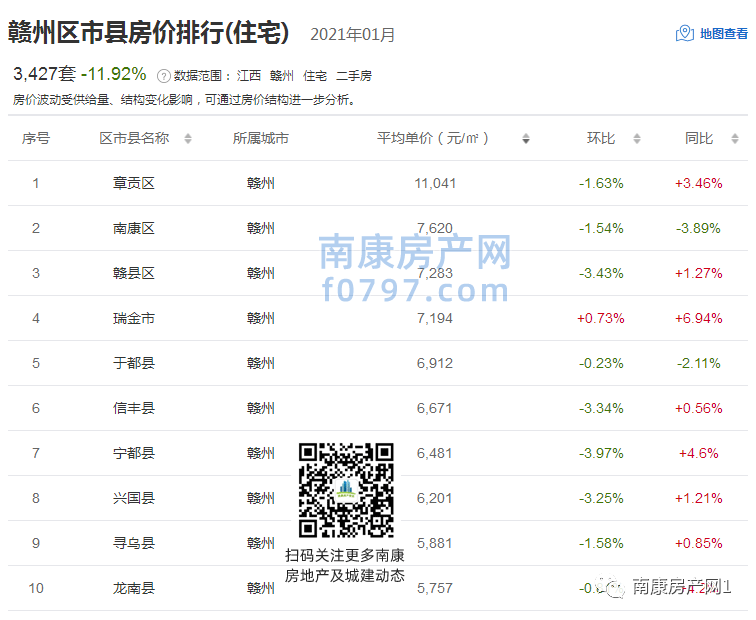Click the -1.54% 环比 for 南康区
This screenshot has width=756, height=620.
601,228
